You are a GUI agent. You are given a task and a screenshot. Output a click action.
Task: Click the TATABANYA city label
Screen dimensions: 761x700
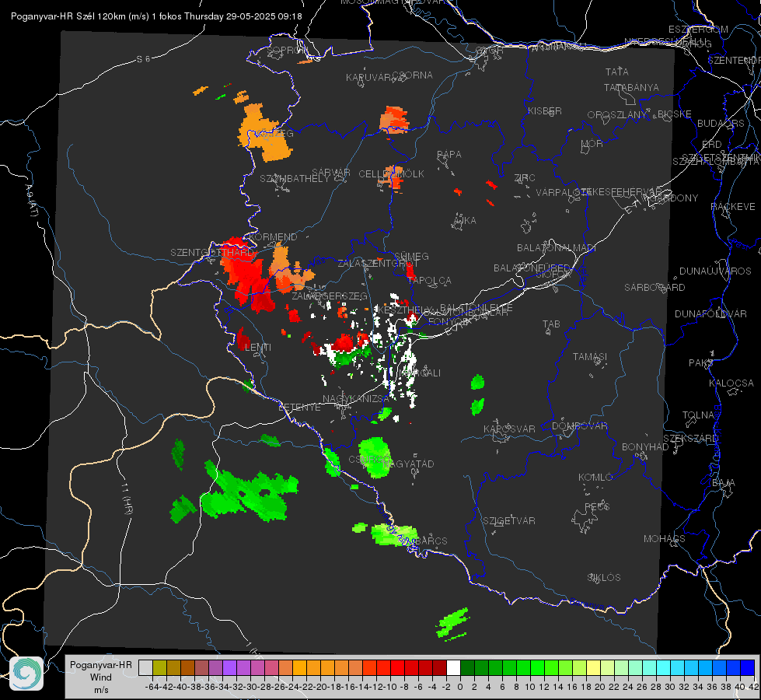(x=631, y=87)
